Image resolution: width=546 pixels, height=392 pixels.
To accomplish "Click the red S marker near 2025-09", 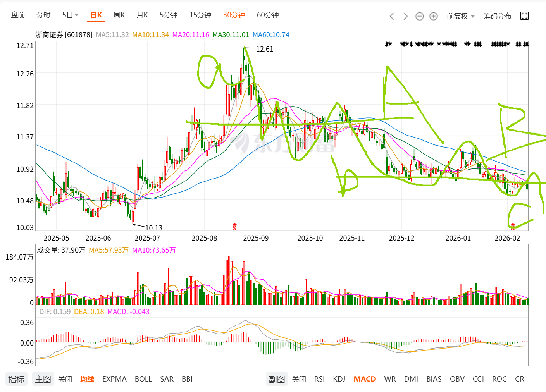I will [x=234, y=227].
